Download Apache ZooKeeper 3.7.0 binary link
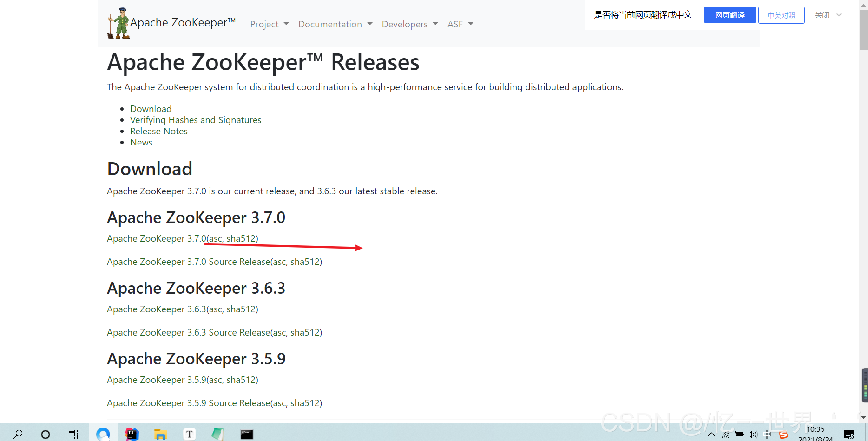 click(x=157, y=238)
